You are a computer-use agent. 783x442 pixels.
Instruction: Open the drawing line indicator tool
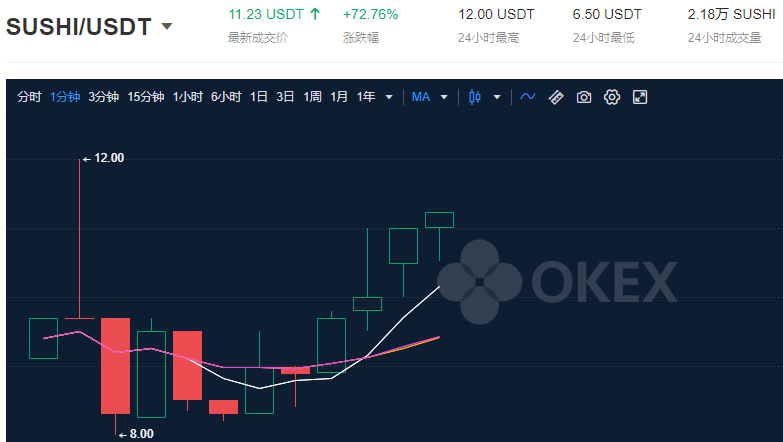tap(528, 97)
